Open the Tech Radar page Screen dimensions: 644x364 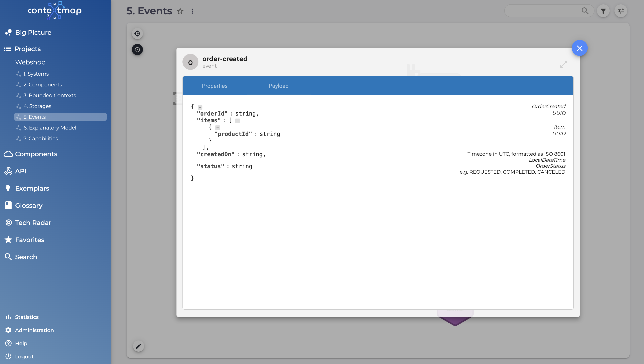click(x=33, y=223)
